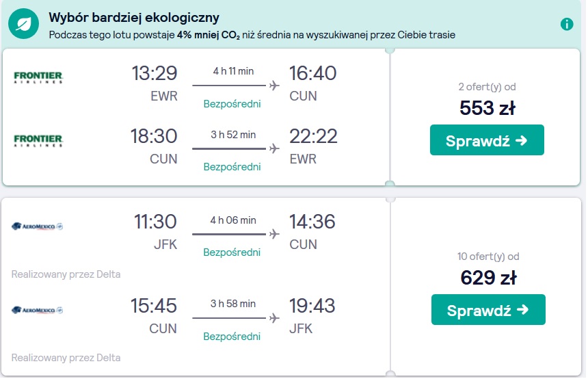Click the plane icon on the 3 h 58 min flight
Image resolution: width=588 pixels, height=379 pixels.
coord(274,318)
